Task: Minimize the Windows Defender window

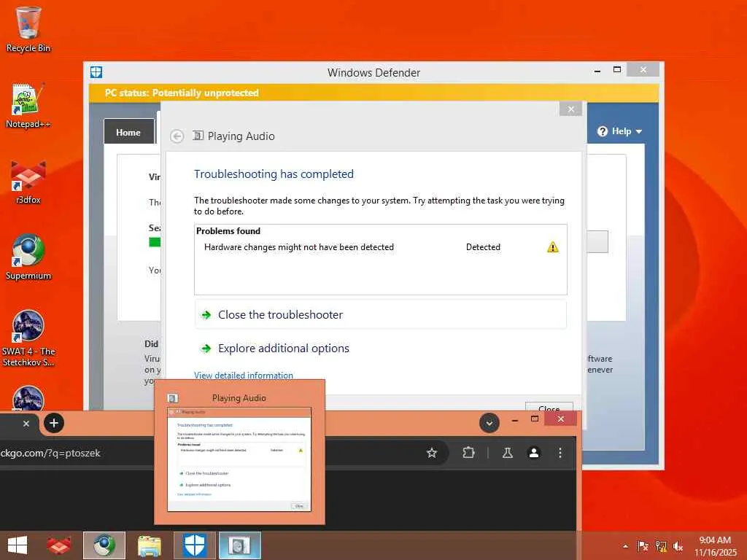Action: [x=597, y=71]
